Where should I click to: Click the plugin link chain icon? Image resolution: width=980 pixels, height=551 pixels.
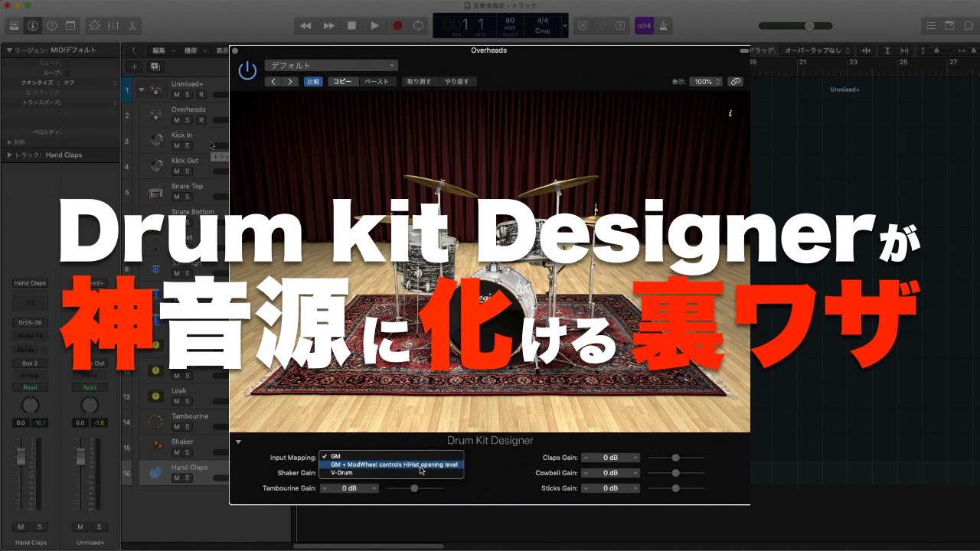(735, 81)
